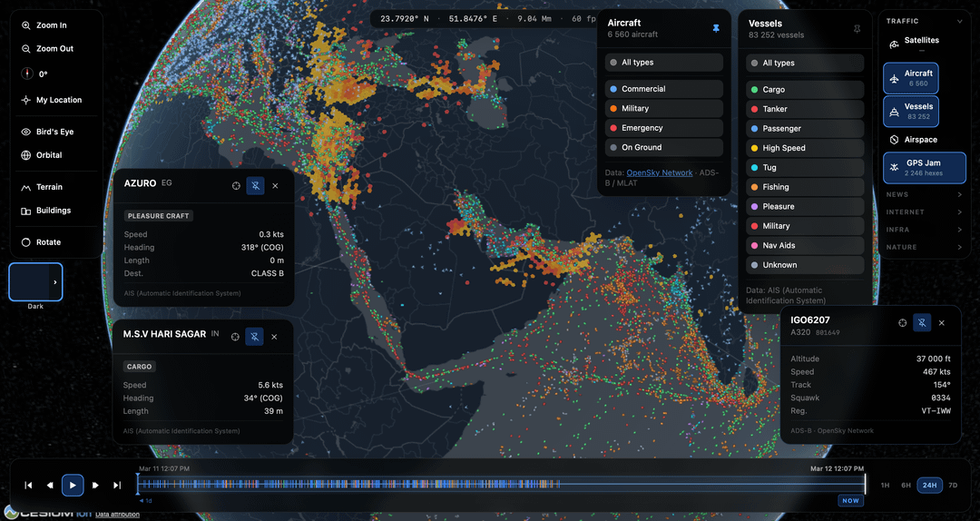
Task: Click the NOW button on timeline
Action: click(850, 500)
